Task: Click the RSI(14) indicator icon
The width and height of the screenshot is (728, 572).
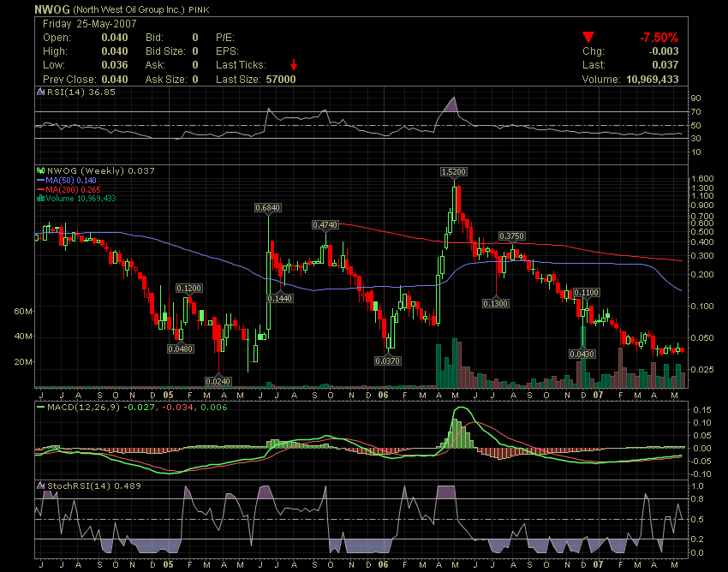Action: click(41, 92)
